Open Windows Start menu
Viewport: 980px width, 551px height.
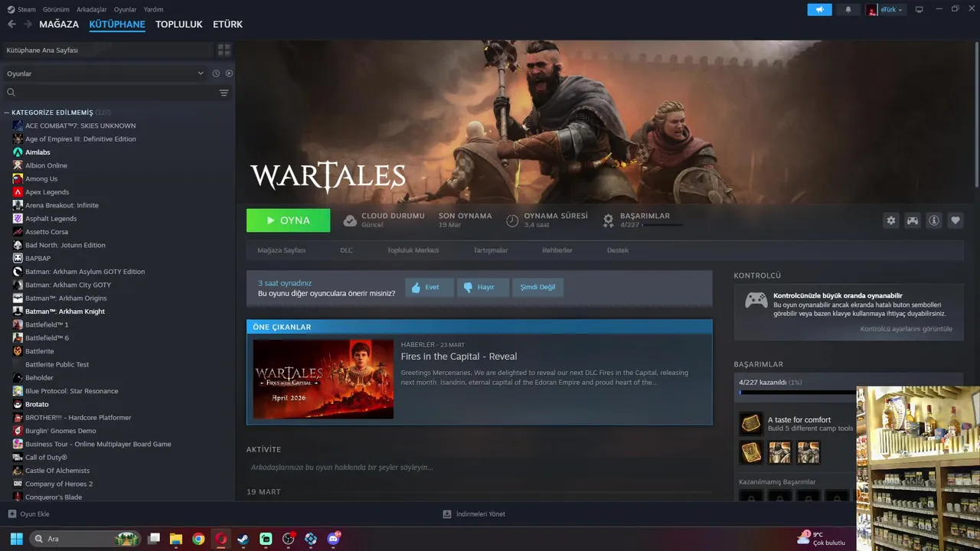coord(16,539)
